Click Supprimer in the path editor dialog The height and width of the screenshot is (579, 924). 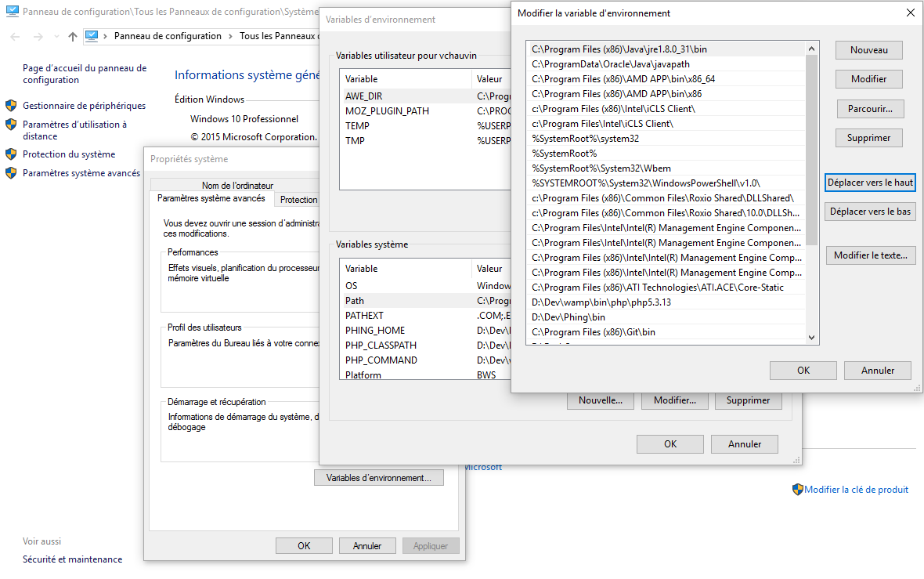tap(868, 138)
